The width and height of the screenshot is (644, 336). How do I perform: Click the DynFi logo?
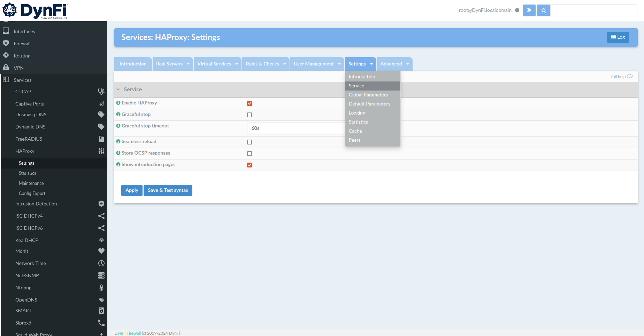click(x=35, y=10)
